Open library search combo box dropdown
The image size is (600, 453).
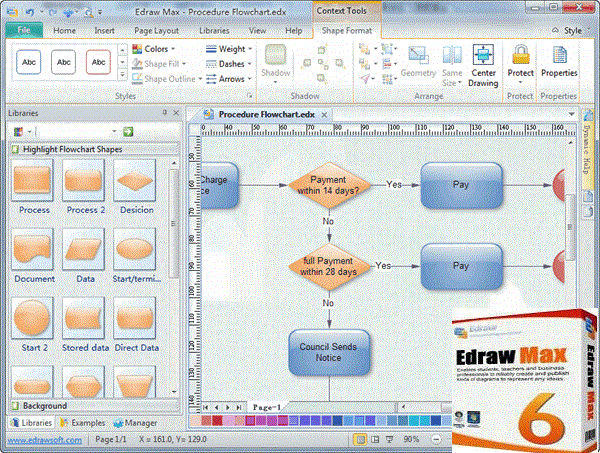point(114,132)
